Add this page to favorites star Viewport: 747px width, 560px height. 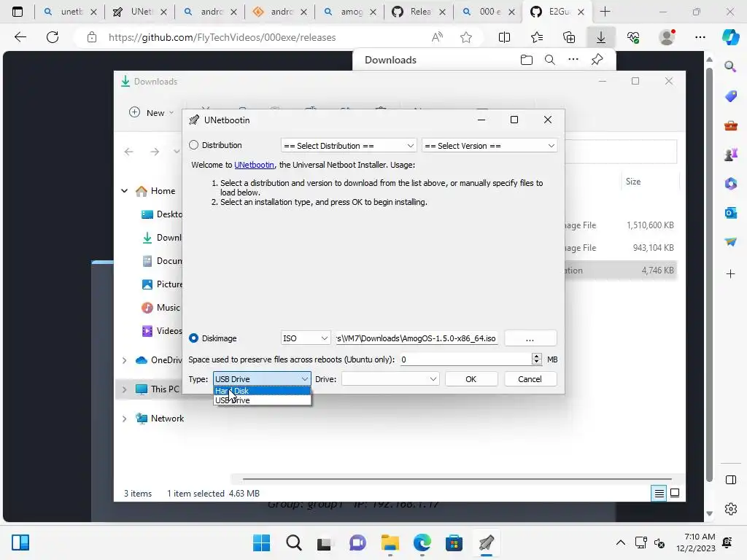pos(466,37)
